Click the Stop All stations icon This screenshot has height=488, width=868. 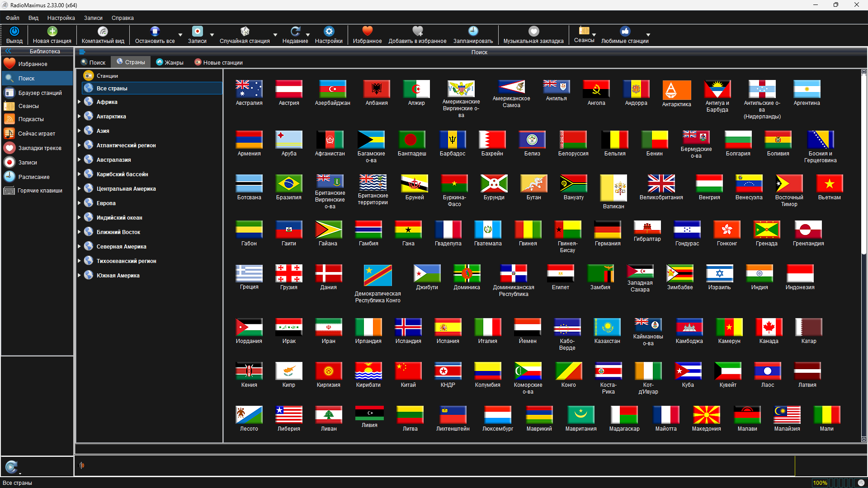tap(155, 31)
